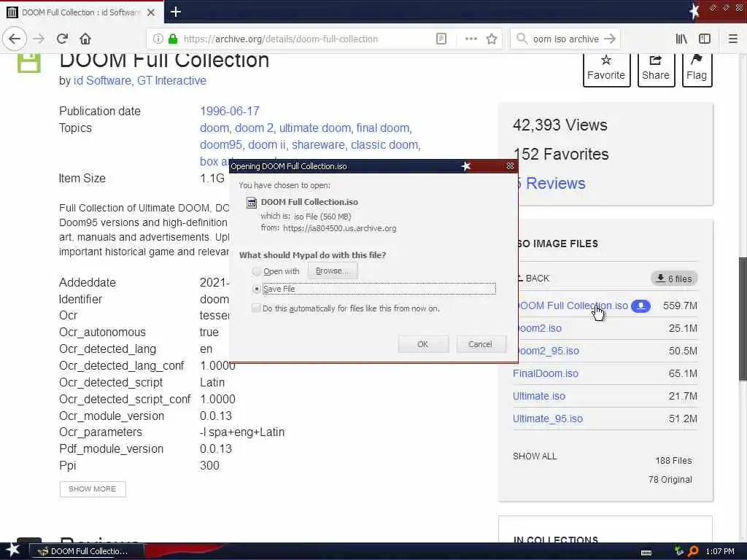Screen dimensions: 747x560
Task: Click the search magnifier icon
Action: 522,39
